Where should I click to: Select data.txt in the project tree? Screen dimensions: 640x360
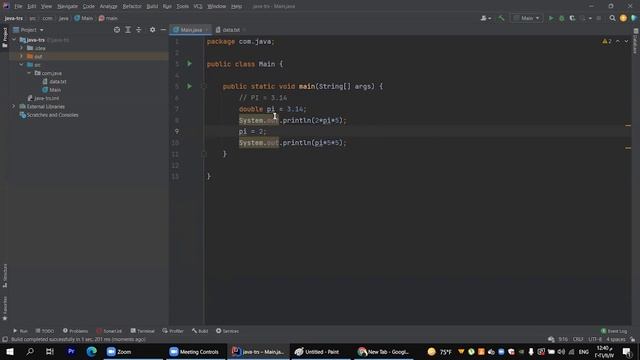pyautogui.click(x=55, y=82)
